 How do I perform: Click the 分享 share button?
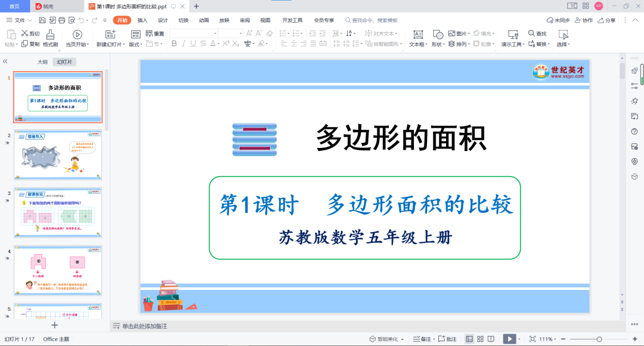click(x=607, y=20)
